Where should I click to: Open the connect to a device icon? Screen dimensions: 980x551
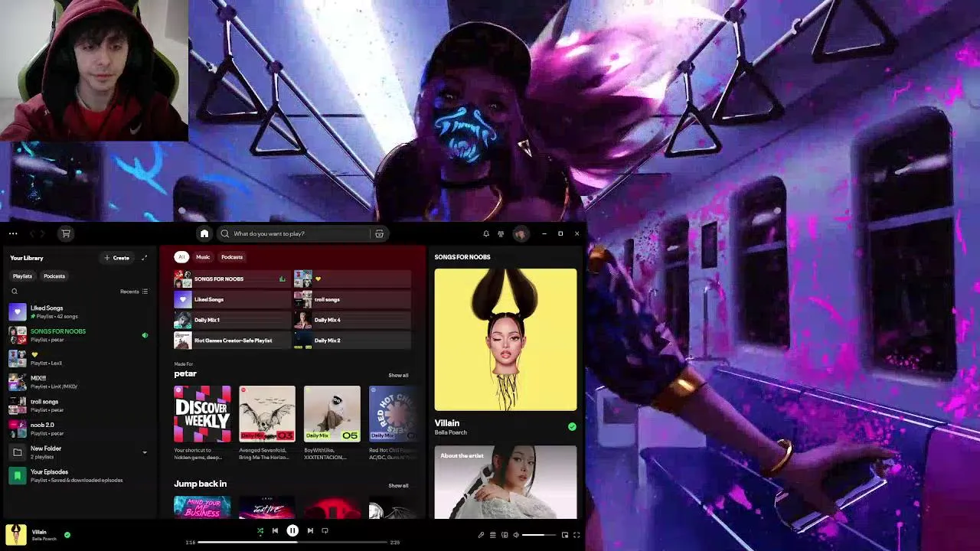(x=505, y=535)
